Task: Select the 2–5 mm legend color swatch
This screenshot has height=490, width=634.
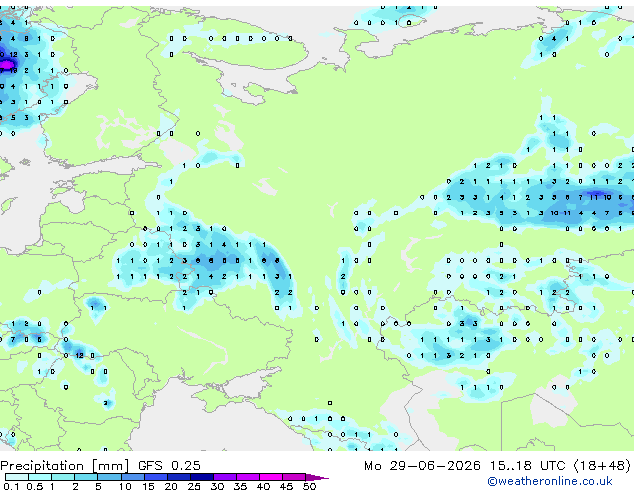Action: coord(86,477)
